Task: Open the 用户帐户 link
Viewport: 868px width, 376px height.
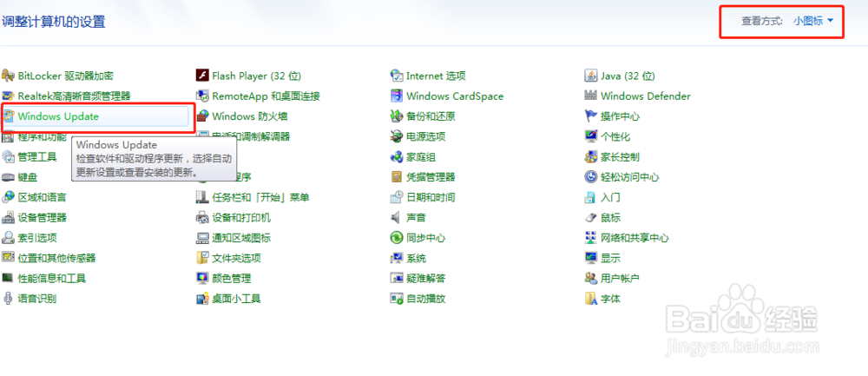Action: coord(620,279)
